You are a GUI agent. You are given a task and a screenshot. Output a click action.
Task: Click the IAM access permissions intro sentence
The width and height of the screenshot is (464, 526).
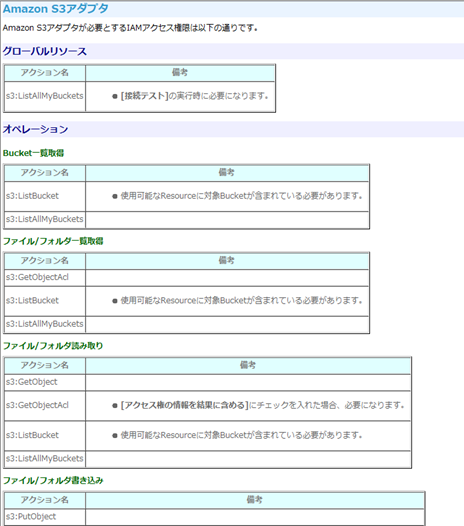tap(130, 28)
